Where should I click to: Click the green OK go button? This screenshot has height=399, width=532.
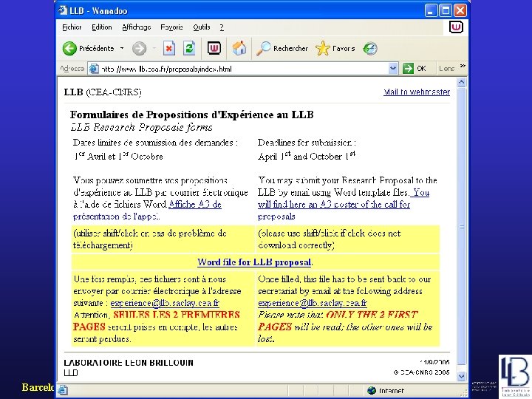[415, 69]
